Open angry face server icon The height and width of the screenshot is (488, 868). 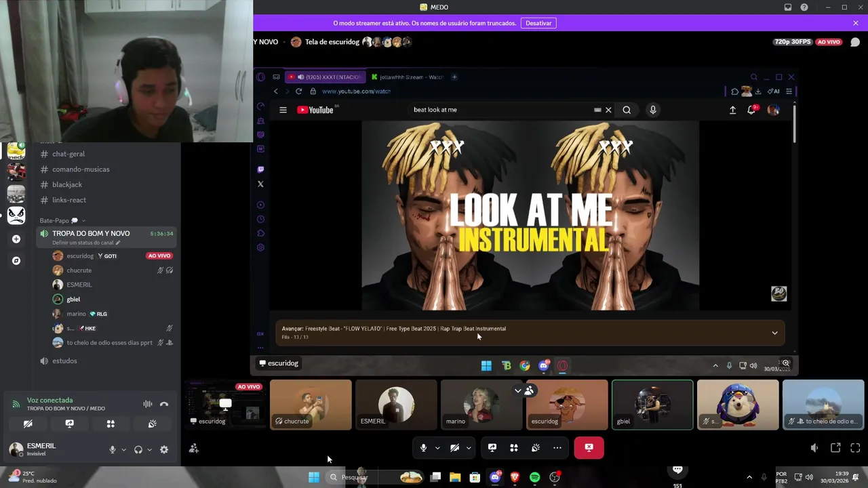[x=16, y=216]
